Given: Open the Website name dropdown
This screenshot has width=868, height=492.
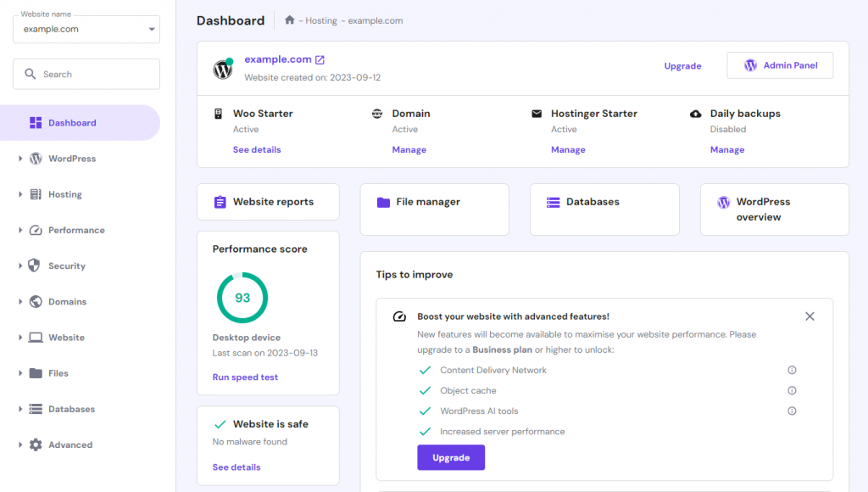Looking at the screenshot, I should (x=86, y=29).
